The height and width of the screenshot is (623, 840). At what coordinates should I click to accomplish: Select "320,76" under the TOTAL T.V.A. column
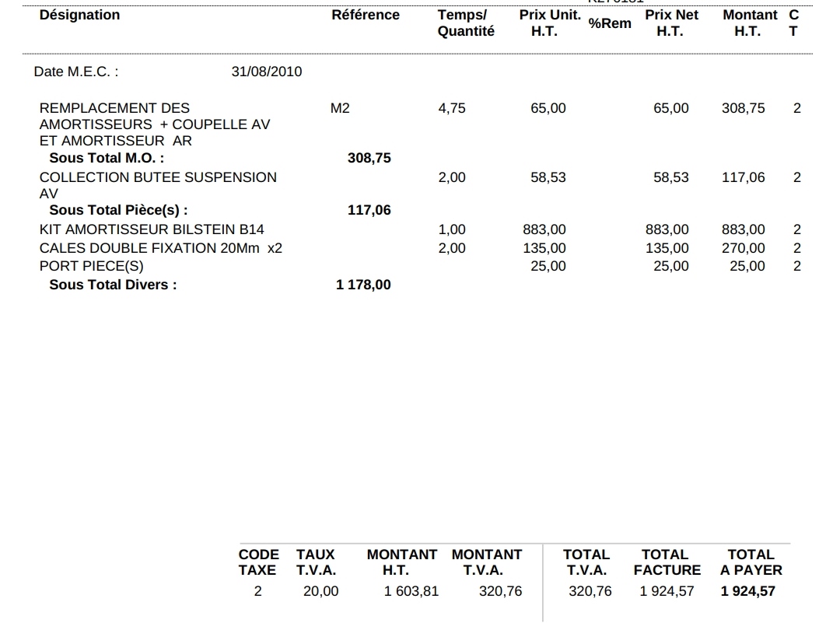point(590,591)
